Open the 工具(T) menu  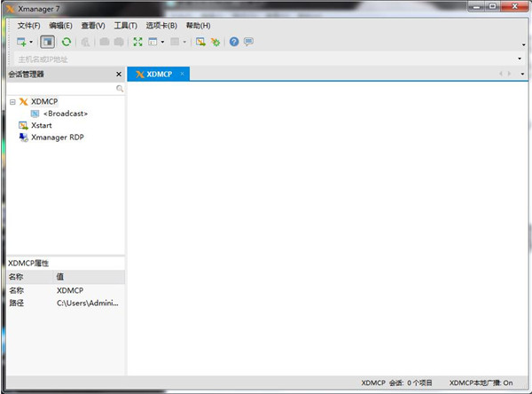click(x=126, y=26)
